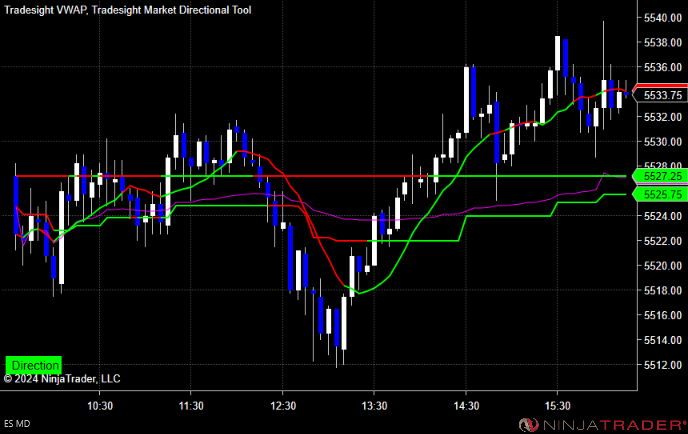Viewport: 688px width, 434px height.
Task: Click the 5524.00 price axis label
Action: point(663,216)
